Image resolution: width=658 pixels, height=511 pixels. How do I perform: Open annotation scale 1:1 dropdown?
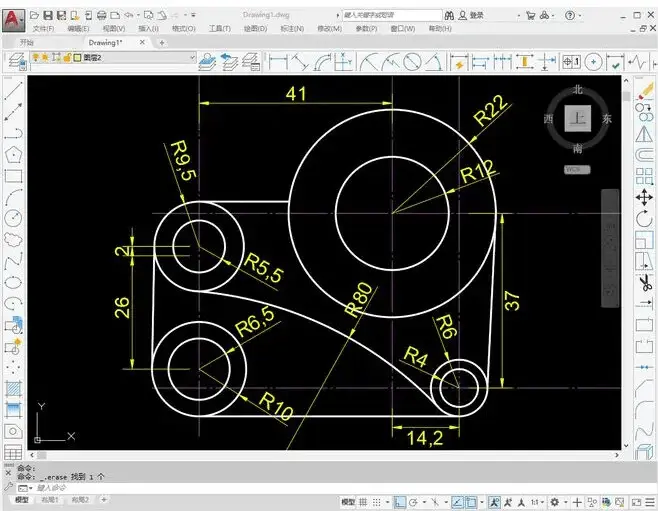(x=537, y=502)
